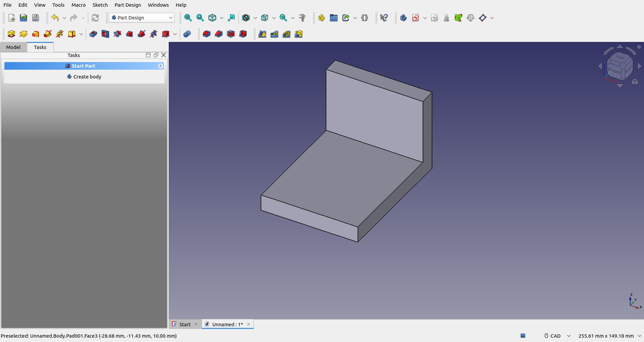Switch to the Model tab

pyautogui.click(x=13, y=47)
